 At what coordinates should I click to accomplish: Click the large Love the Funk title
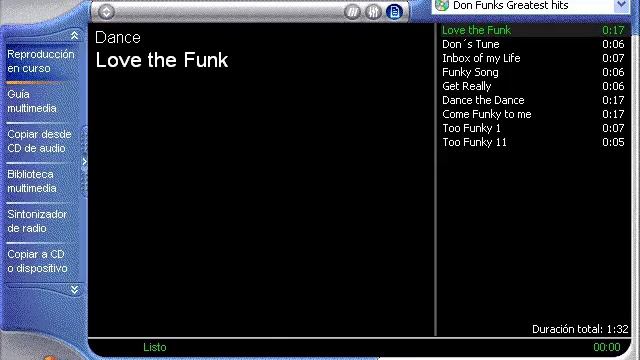click(162, 60)
